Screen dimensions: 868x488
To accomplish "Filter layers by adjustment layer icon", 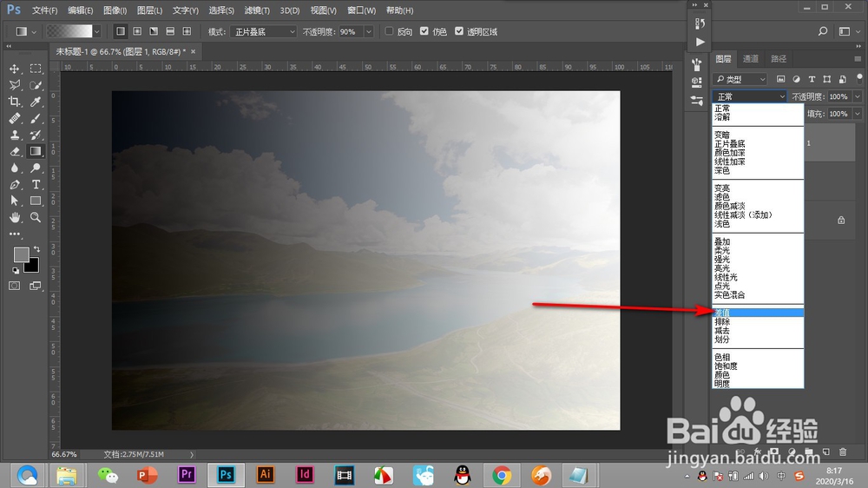I will [x=796, y=79].
